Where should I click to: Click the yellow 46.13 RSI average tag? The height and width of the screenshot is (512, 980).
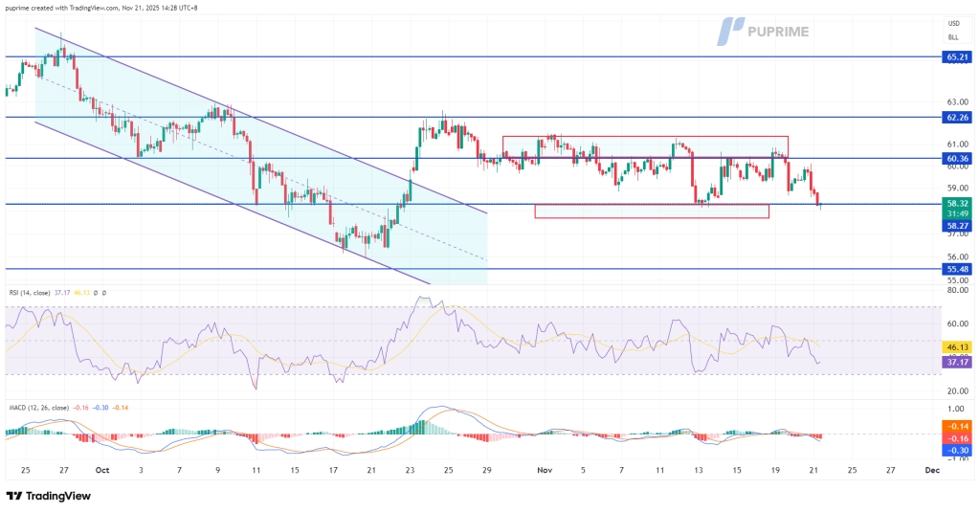click(x=957, y=348)
